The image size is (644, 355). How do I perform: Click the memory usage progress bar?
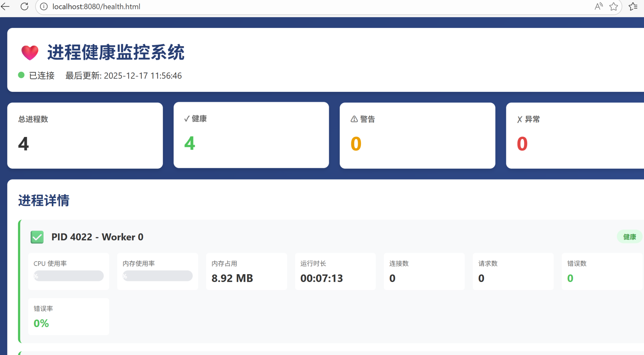tap(157, 276)
